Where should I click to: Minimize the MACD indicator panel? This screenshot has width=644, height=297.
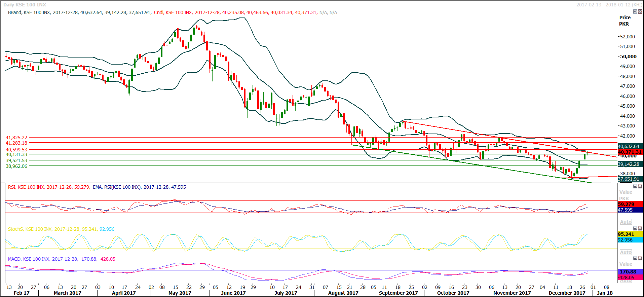tap(635, 258)
